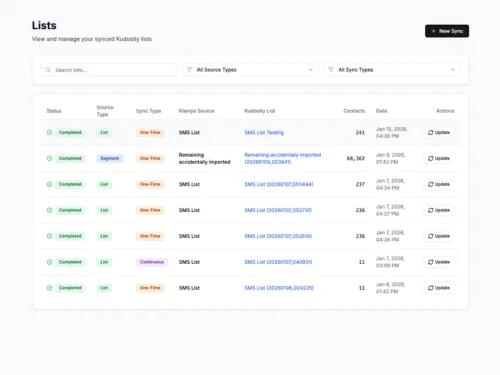Screen dimensions: 500x375
Task: Click List badge in the Continuous row
Action: [104, 262]
